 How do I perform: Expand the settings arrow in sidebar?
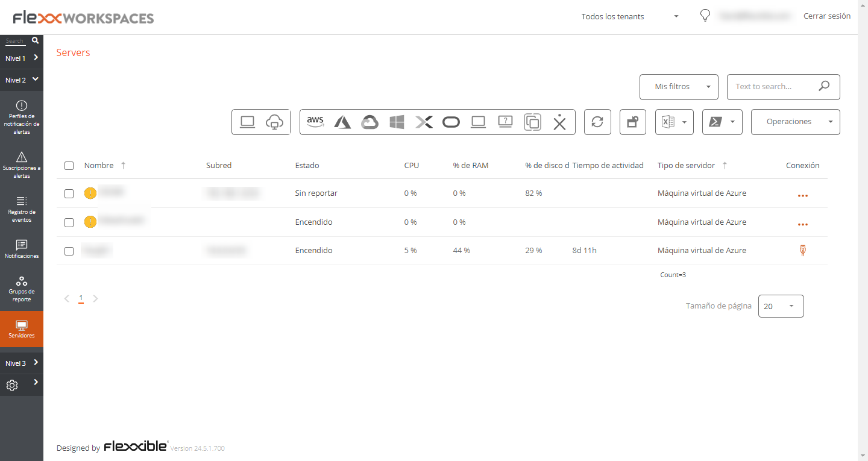coord(36,382)
